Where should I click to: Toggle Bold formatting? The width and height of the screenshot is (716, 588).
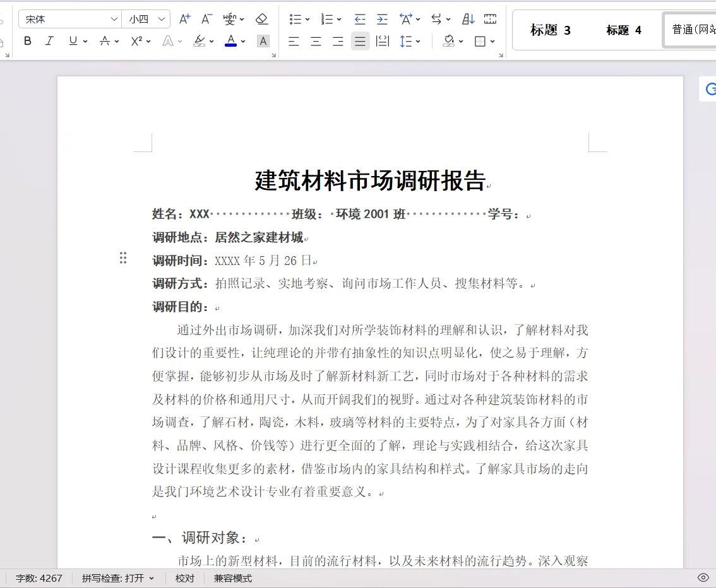click(28, 41)
